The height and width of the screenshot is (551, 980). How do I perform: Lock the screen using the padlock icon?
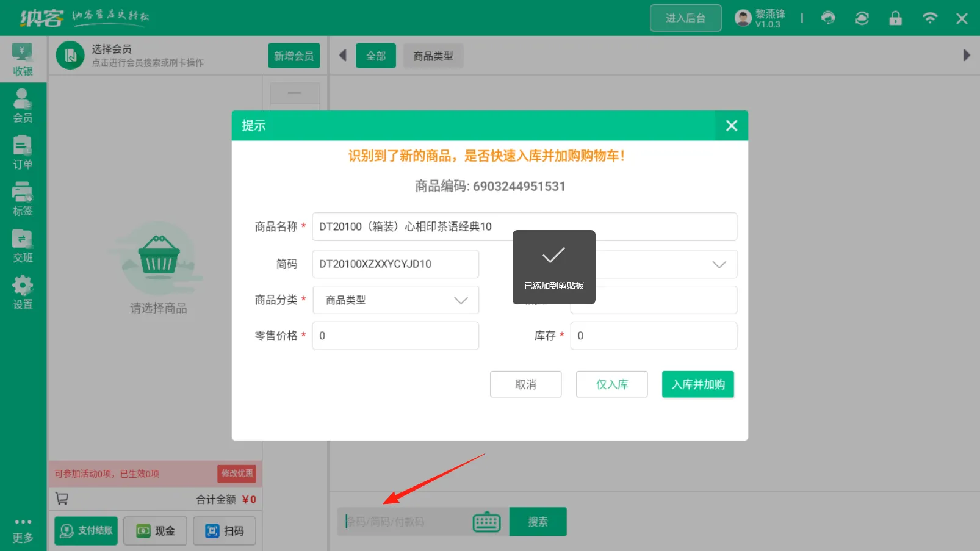(x=895, y=18)
